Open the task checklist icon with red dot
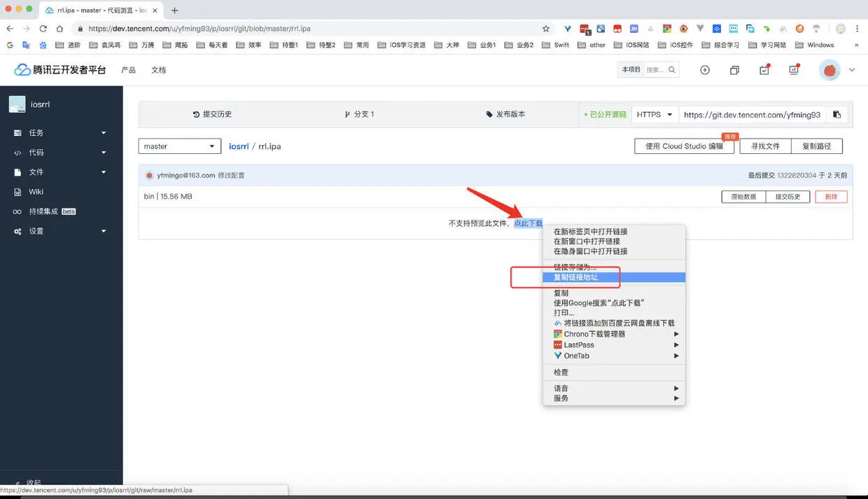Screen dimensions: 868x499 (x=764, y=69)
